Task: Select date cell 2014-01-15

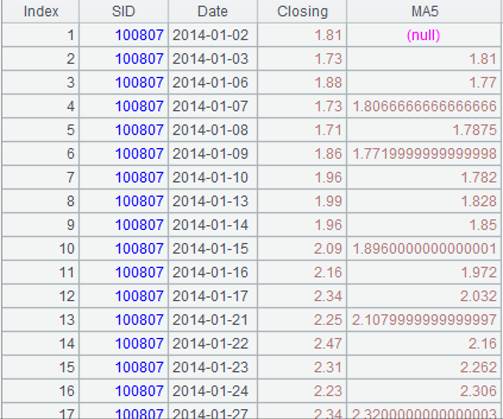Action: [213, 248]
